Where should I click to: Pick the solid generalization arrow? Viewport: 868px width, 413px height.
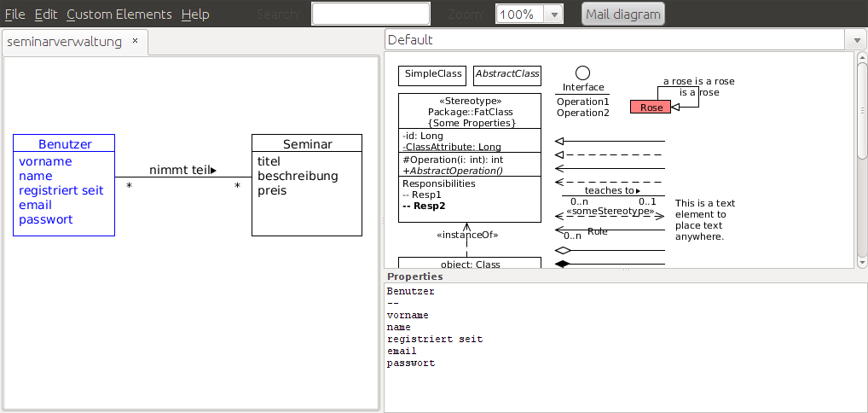tap(610, 141)
